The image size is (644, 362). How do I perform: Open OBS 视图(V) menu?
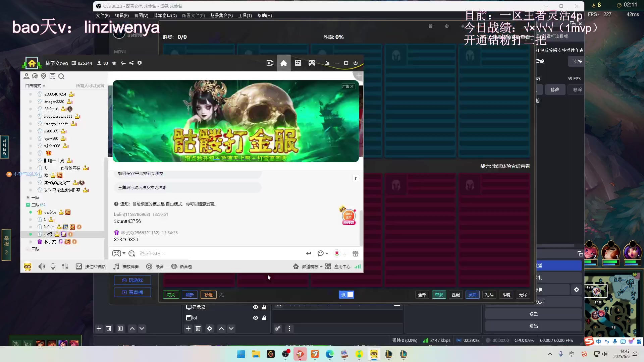pos(141,15)
